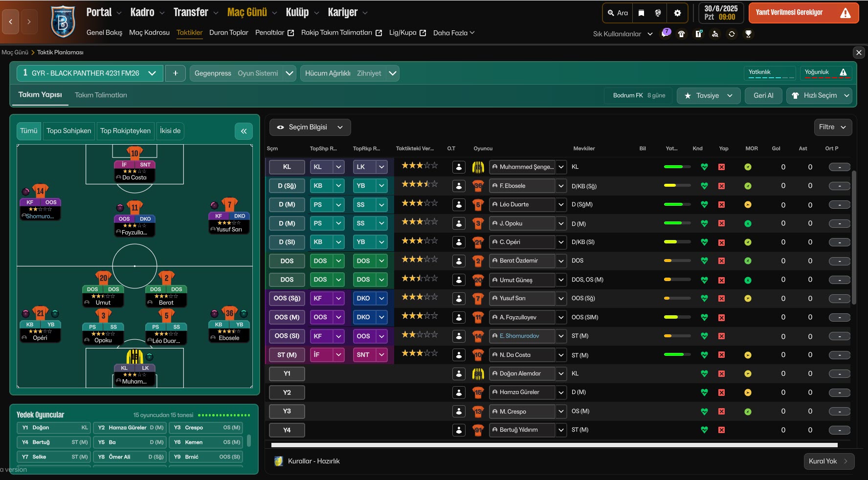This screenshot has height=480, width=868.
Task: Open player info icon for Léo Duarte
Action: (459, 205)
